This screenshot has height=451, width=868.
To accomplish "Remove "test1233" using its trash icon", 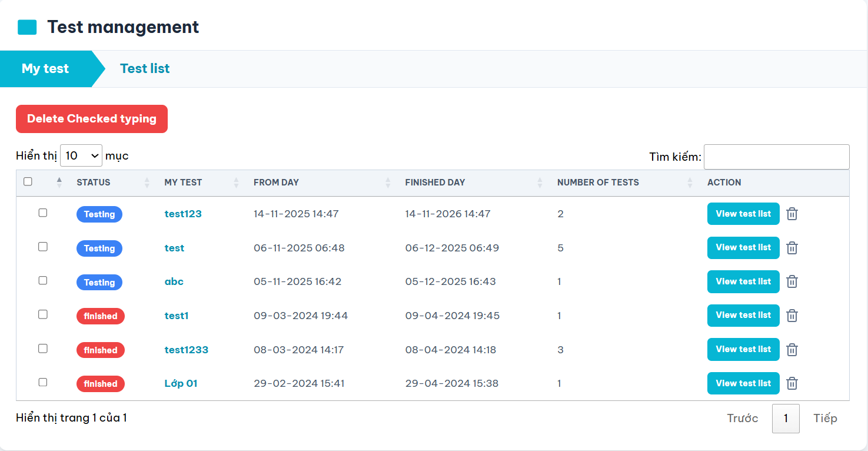I will [791, 349].
